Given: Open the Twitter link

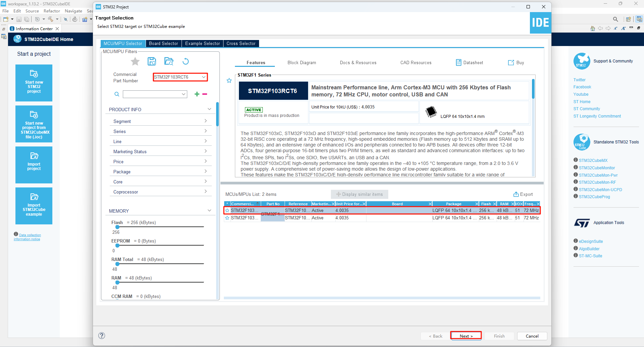Looking at the screenshot, I should (x=579, y=80).
